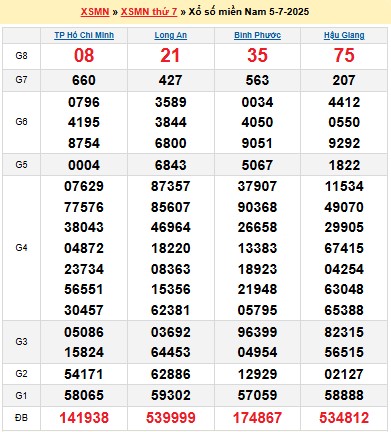This screenshot has width=391, height=432.
Task: Select the G4 row label
Action: point(21,248)
